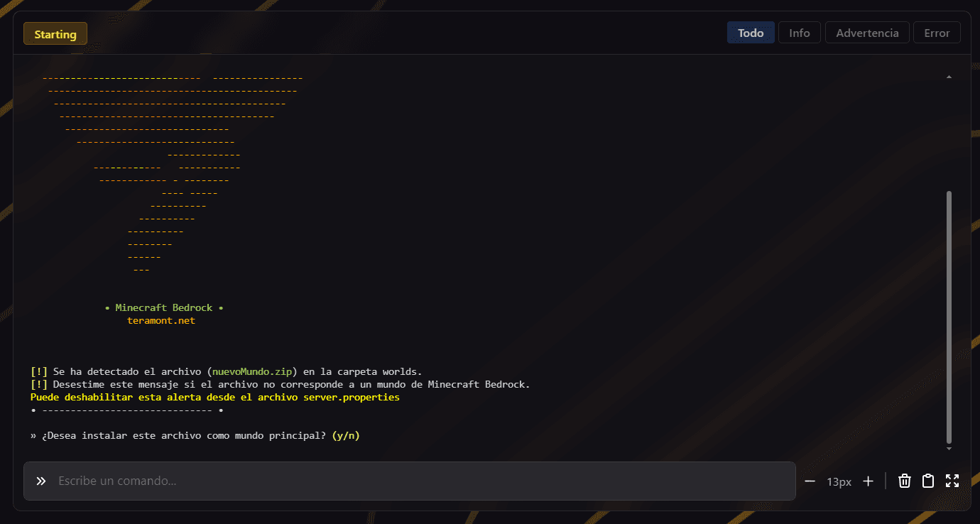The height and width of the screenshot is (524, 980).
Task: Show only Advertencia messages
Action: pyautogui.click(x=867, y=33)
